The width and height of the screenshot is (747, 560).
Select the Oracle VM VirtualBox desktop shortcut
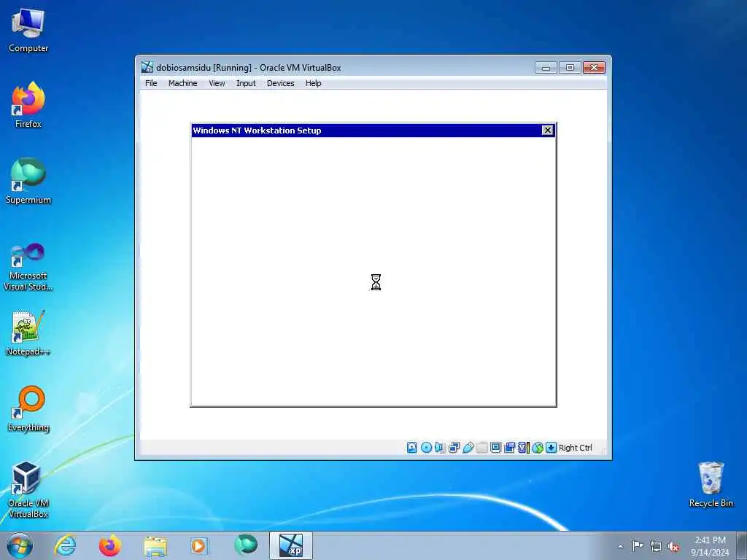(x=28, y=489)
